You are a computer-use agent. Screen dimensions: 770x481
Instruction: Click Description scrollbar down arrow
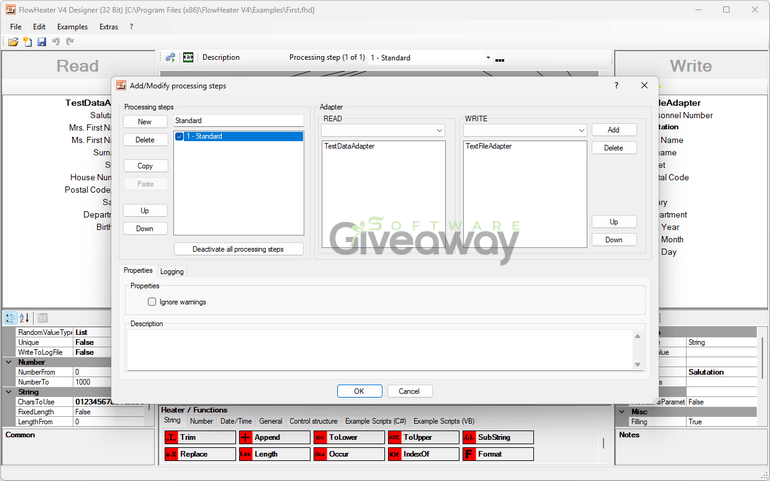click(x=637, y=365)
